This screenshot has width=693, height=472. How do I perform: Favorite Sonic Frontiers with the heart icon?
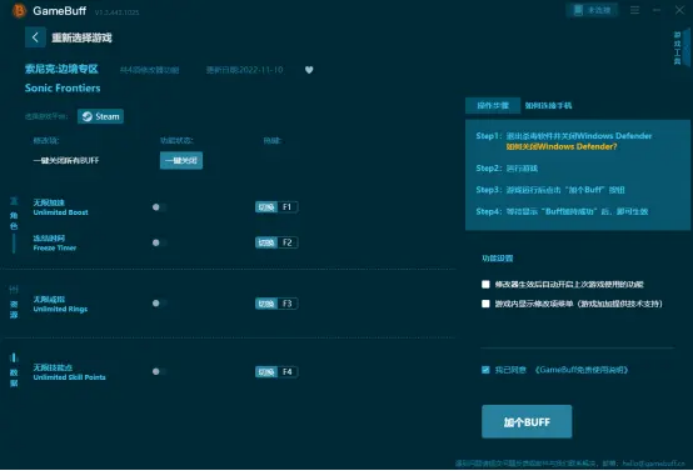click(309, 70)
